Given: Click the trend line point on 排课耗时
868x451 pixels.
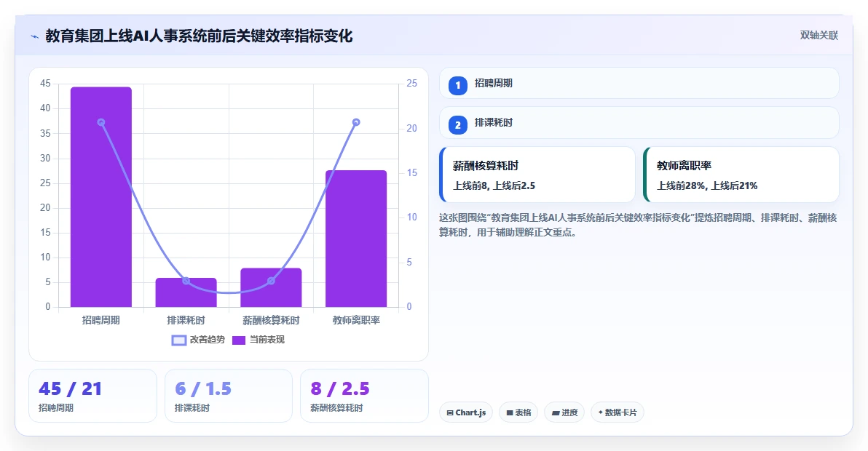Looking at the screenshot, I should [186, 281].
